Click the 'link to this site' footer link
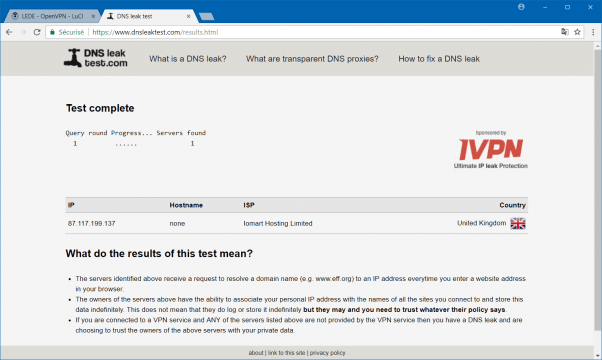Viewport: 602px width, 360px height. coord(286,353)
